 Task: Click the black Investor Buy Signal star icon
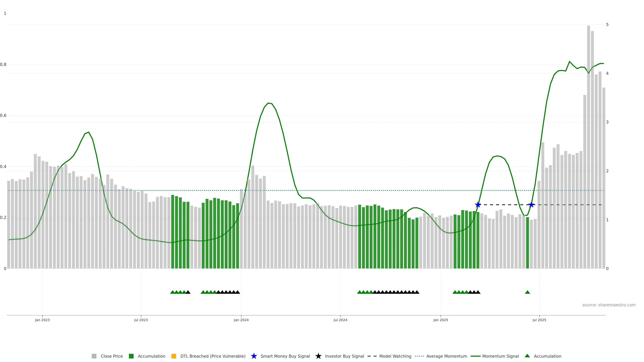(318, 356)
